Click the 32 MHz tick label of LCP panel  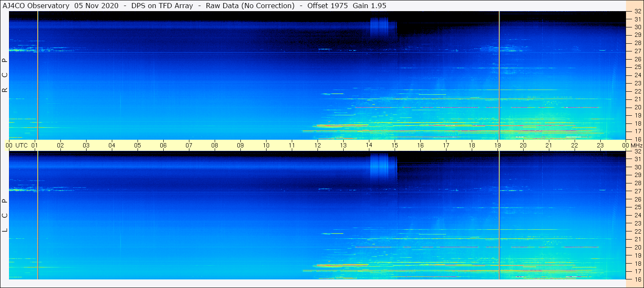[x=638, y=151]
